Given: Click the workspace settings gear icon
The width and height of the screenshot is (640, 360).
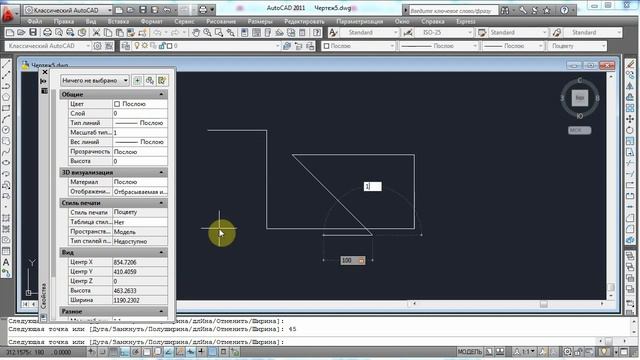Looking at the screenshot, I should [98, 46].
